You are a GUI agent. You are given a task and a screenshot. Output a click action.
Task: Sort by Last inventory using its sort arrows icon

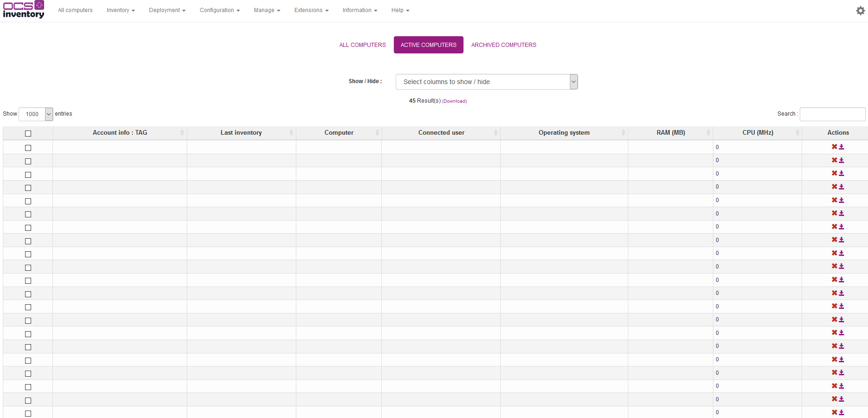291,132
